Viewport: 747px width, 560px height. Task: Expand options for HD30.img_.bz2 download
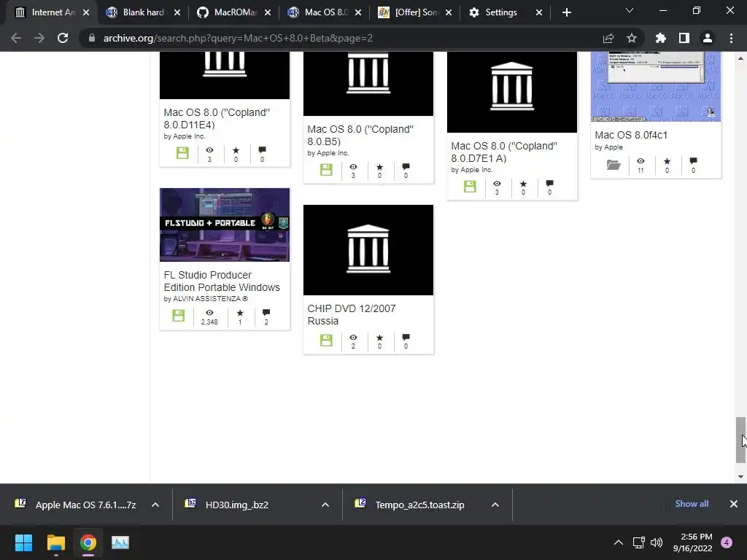pos(325,505)
